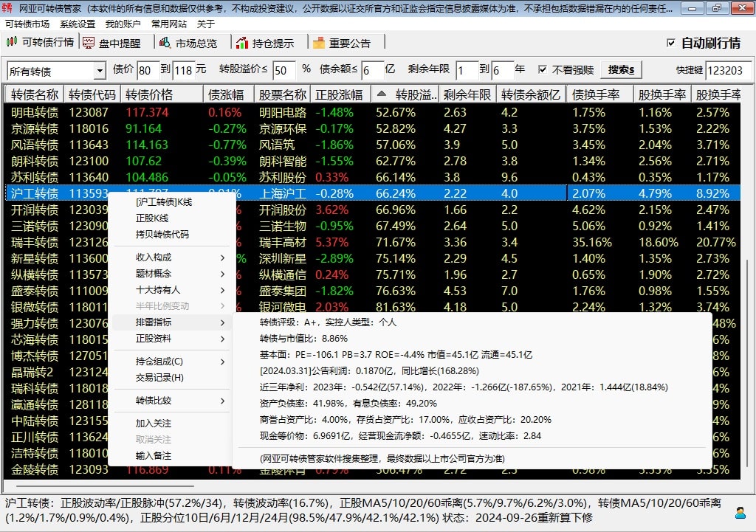
Task: Click the 盘中提醒 alert icon
Action: [x=89, y=42]
